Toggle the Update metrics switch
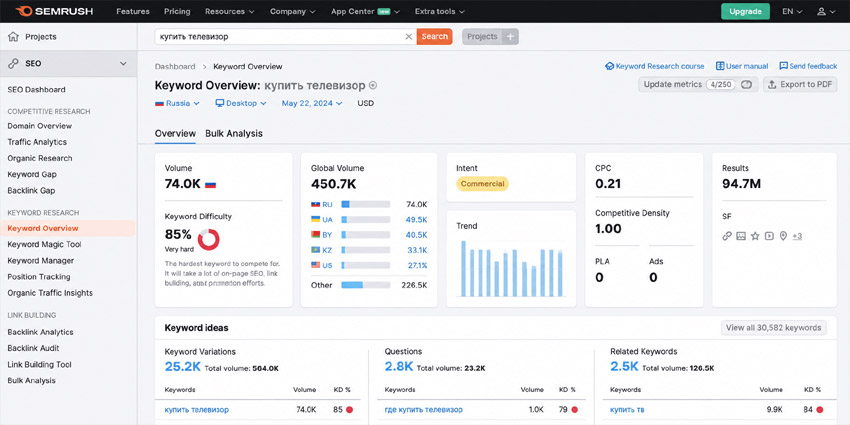The width and height of the screenshot is (850, 425). coord(747,85)
